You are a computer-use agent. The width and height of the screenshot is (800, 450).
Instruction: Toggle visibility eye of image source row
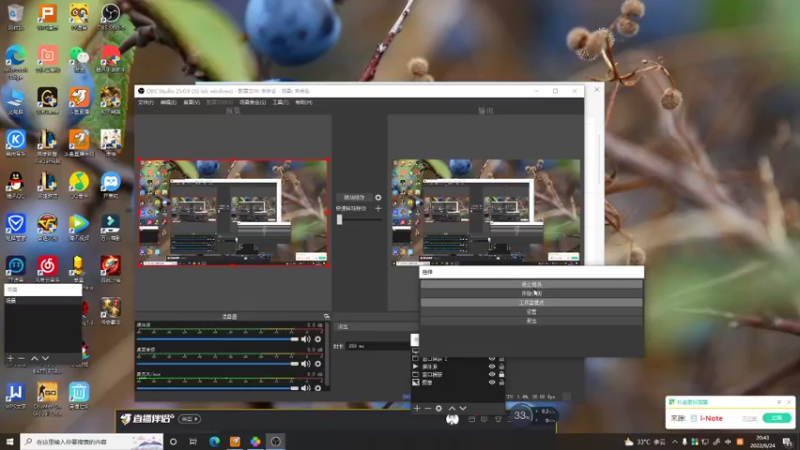point(492,382)
